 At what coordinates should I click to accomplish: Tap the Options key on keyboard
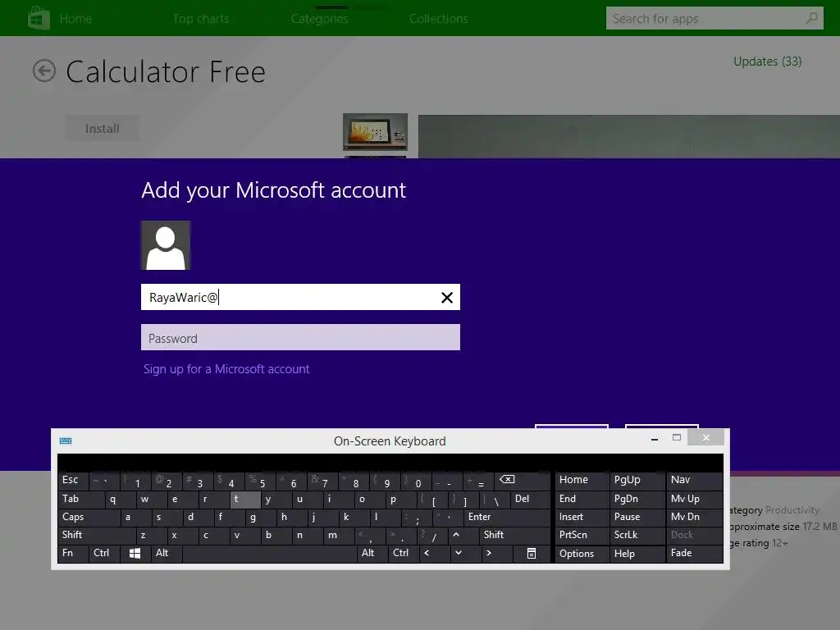(582, 554)
